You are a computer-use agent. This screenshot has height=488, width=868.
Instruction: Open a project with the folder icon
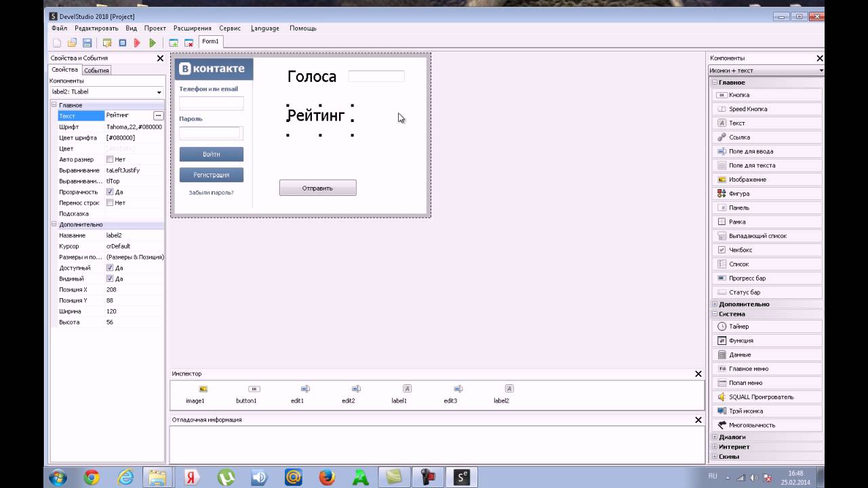pos(72,43)
